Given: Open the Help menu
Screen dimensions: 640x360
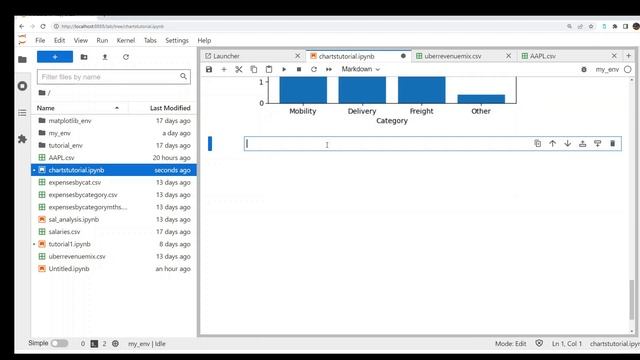Looking at the screenshot, I should pyautogui.click(x=204, y=40).
